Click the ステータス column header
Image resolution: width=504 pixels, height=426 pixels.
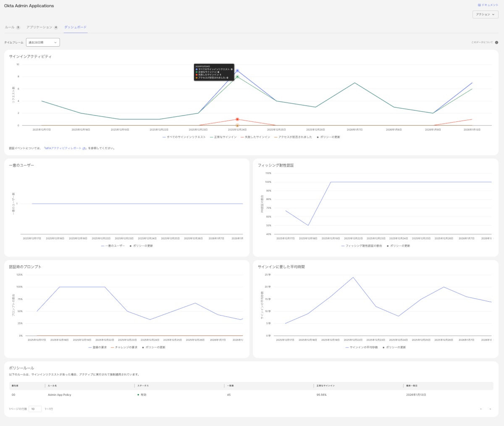coord(143,386)
